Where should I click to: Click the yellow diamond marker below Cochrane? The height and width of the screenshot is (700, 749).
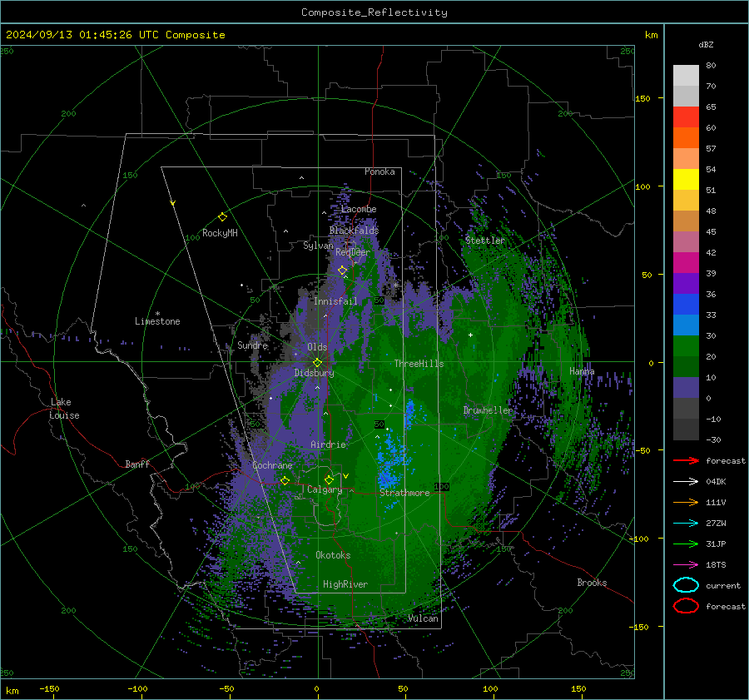click(x=285, y=480)
